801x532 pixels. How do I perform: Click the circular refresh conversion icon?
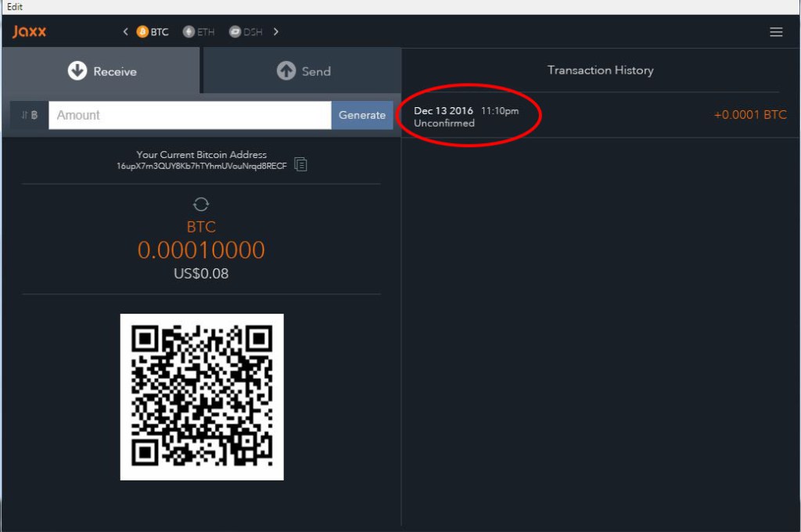coord(201,204)
